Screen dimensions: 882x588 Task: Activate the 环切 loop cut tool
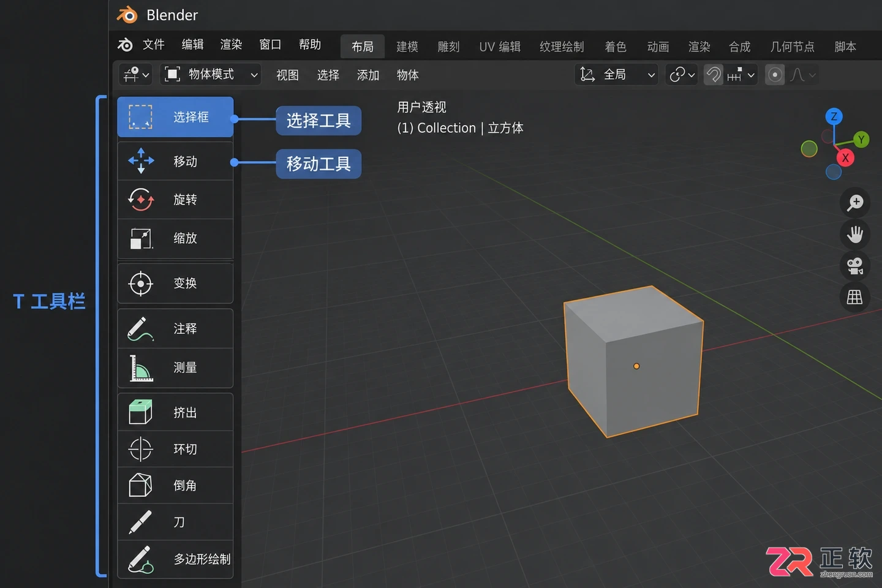coord(175,449)
